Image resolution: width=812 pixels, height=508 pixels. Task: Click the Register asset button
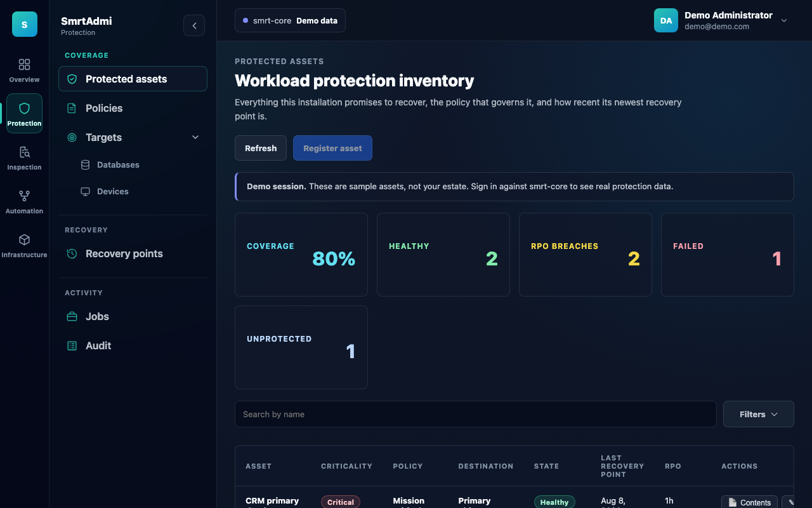(x=332, y=148)
